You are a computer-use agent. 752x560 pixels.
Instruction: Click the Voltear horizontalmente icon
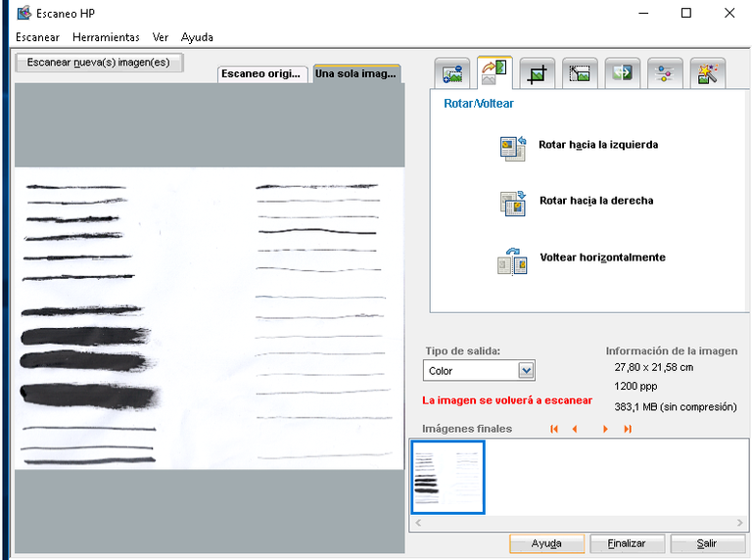tap(513, 259)
